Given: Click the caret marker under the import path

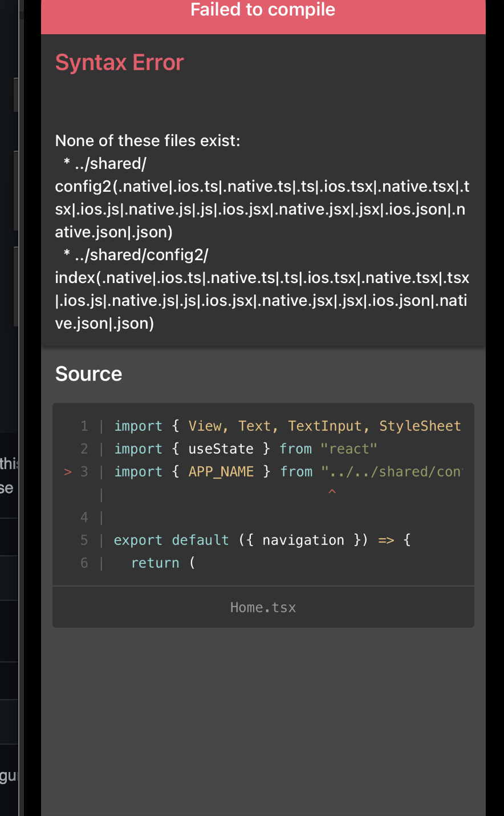Looking at the screenshot, I should coord(332,491).
